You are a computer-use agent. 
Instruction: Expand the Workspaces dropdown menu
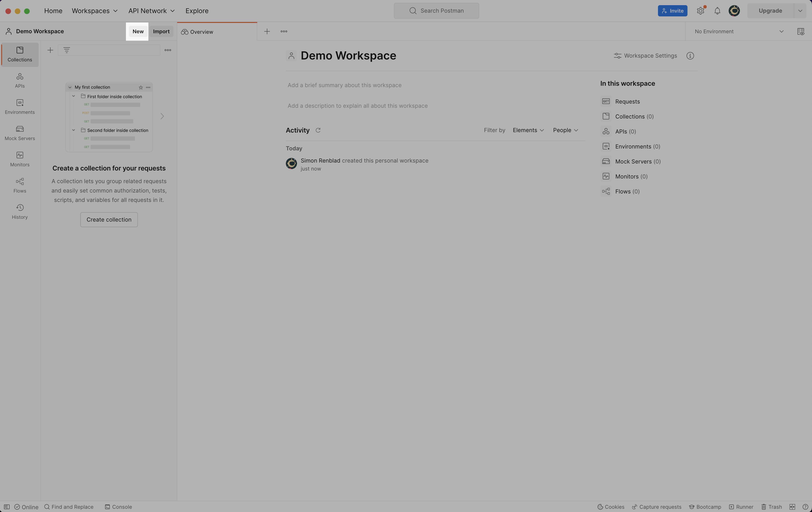94,11
